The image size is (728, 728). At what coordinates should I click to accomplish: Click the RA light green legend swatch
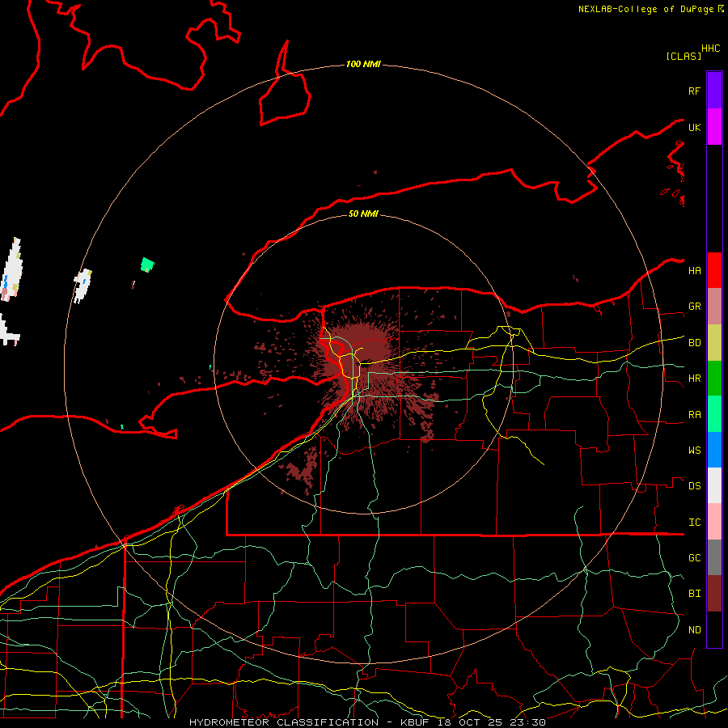click(x=714, y=414)
